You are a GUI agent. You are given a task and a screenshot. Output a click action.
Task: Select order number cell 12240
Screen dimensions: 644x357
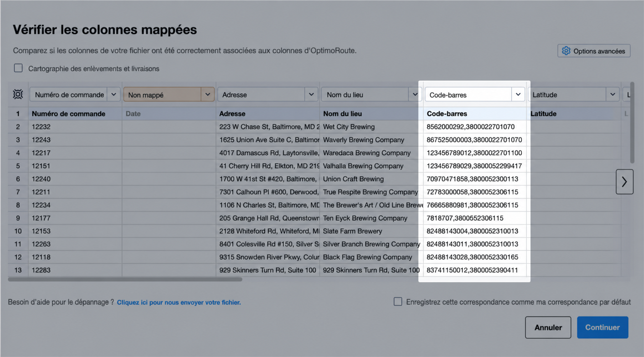tap(75, 179)
